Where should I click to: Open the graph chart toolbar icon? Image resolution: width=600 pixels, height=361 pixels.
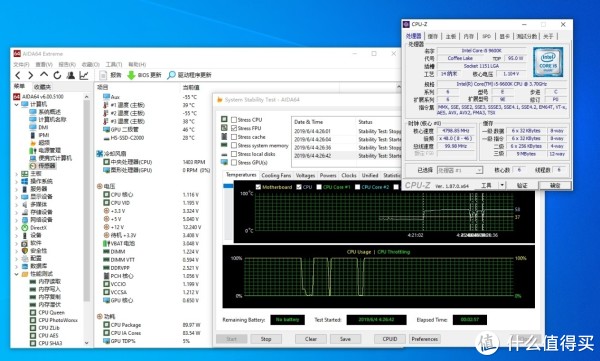point(84,75)
